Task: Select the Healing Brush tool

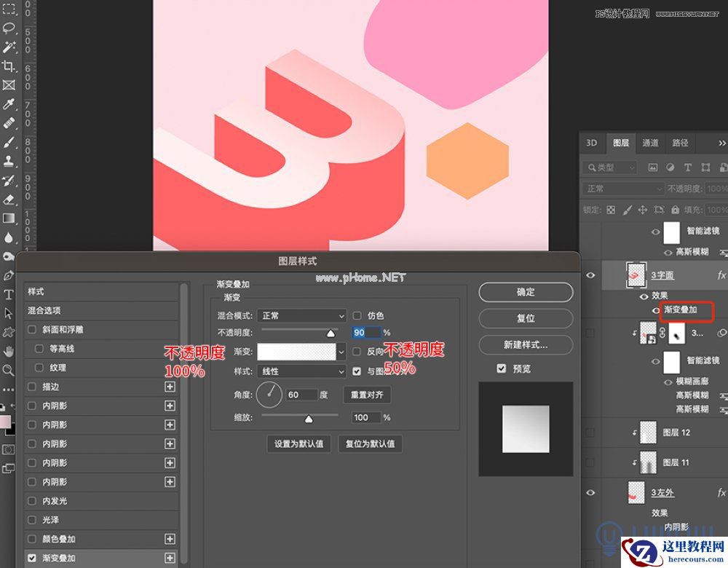Action: click(9, 123)
